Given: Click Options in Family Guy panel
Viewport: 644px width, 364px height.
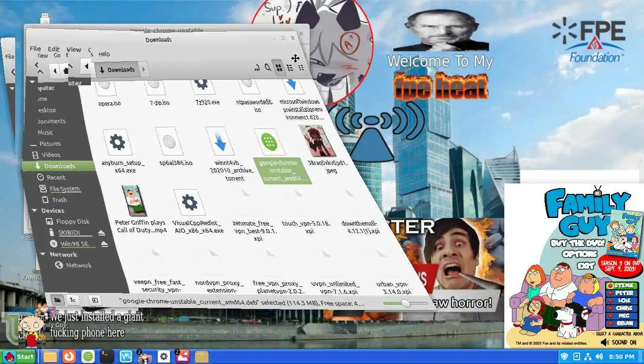Looking at the screenshot, I should point(580,254).
